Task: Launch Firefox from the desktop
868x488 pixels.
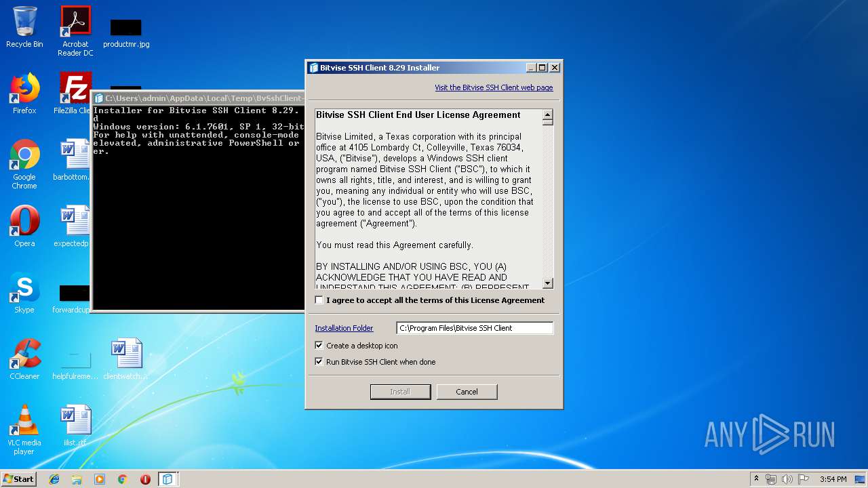Action: coord(24,94)
